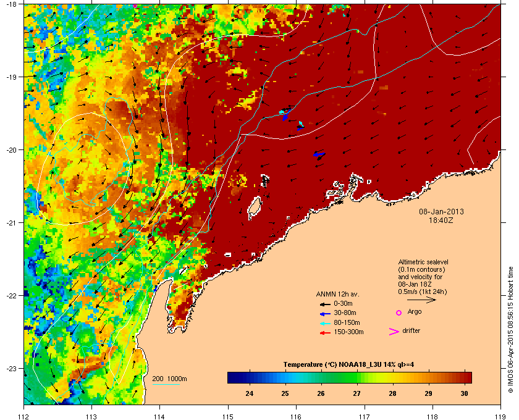Click the dark red 30°C colorbar end
This screenshot has height=420, width=519.
coord(467,377)
